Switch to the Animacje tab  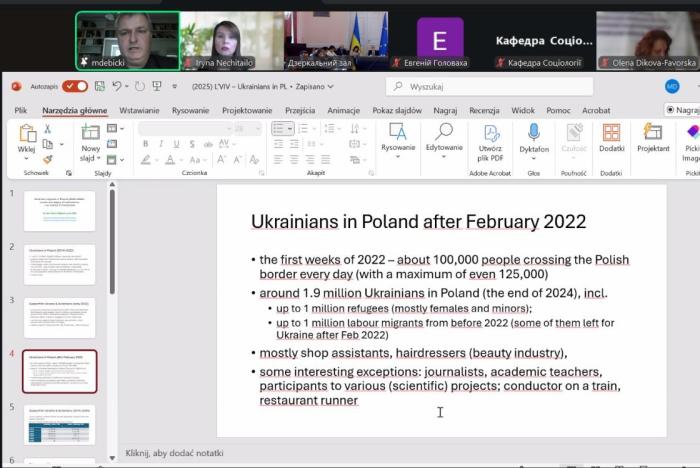(x=343, y=110)
